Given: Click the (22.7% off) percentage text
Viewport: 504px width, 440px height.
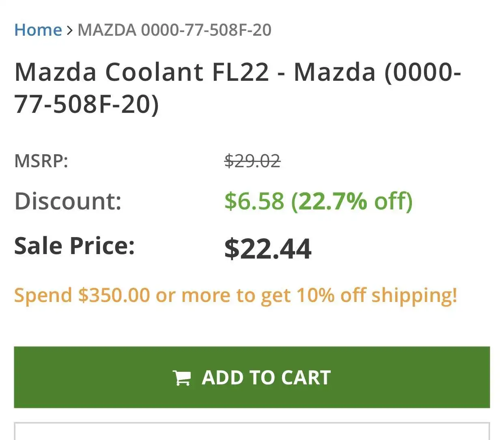Looking at the screenshot, I should 351,201.
